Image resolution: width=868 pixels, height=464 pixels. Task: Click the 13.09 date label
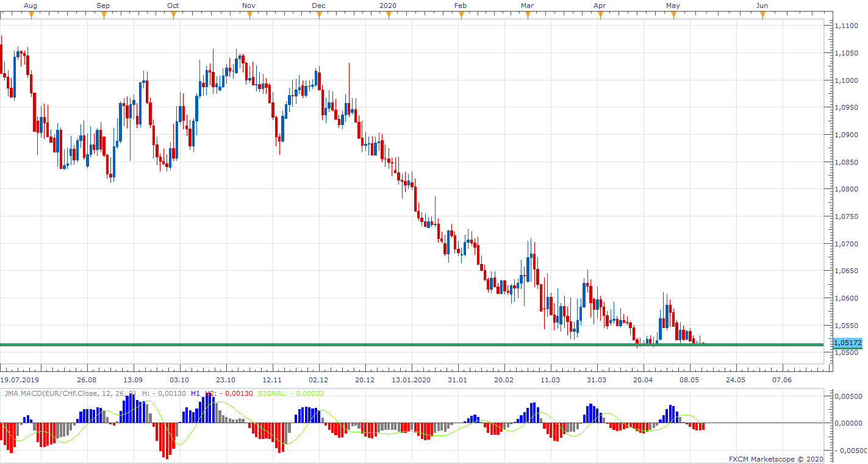(x=134, y=379)
